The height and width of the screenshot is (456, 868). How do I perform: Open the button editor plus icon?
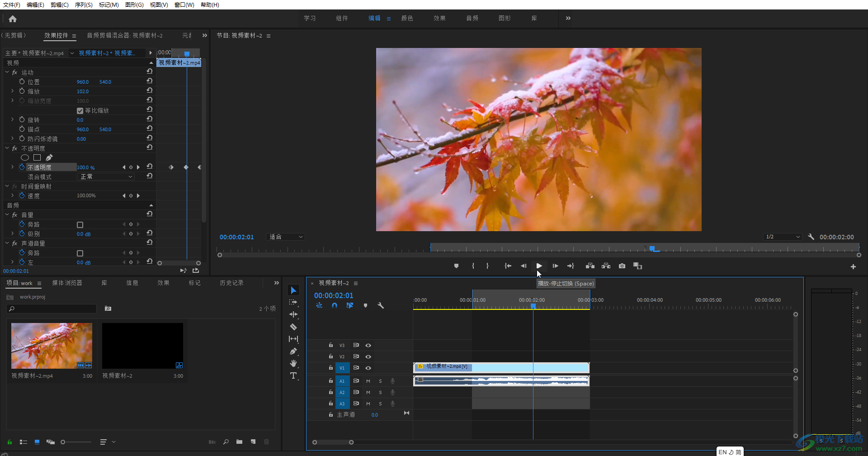coord(853,267)
